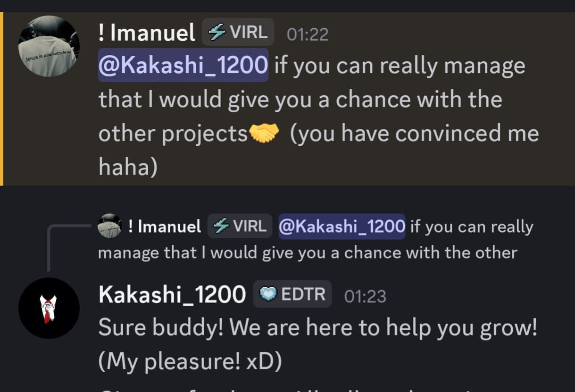Click the highlighted message's left accent bar
This screenshot has height=392, width=575.
click(x=2, y=94)
